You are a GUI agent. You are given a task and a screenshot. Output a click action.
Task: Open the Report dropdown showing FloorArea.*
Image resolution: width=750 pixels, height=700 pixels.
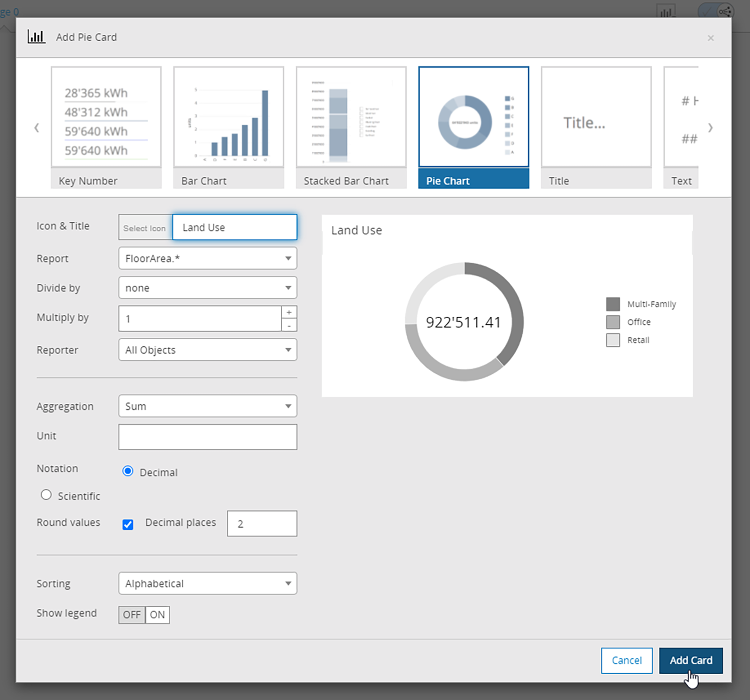coord(208,258)
